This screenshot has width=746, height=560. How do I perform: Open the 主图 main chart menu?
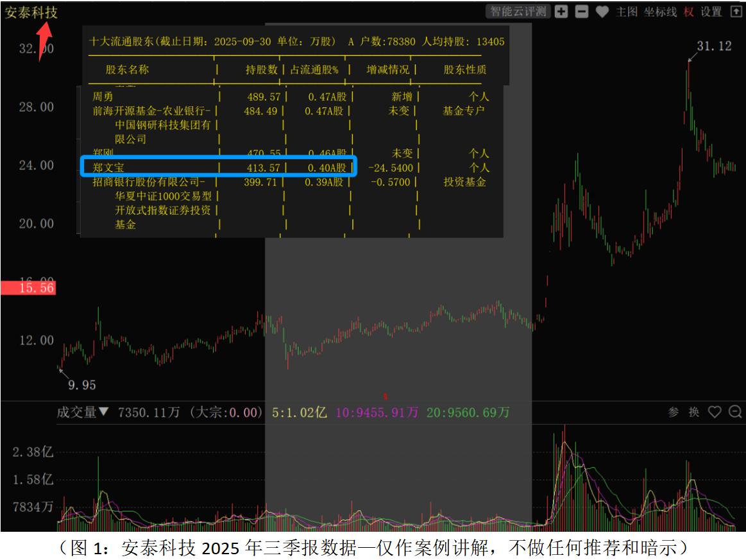(627, 12)
